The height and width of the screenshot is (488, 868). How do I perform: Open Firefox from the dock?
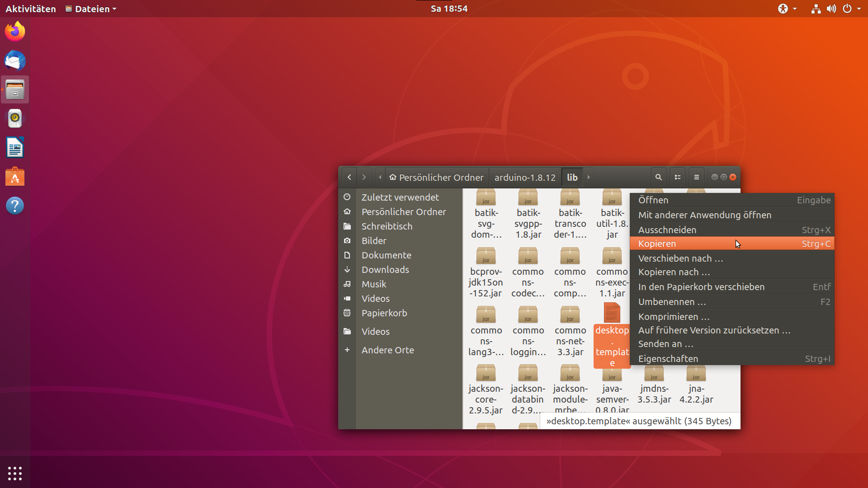click(x=15, y=31)
